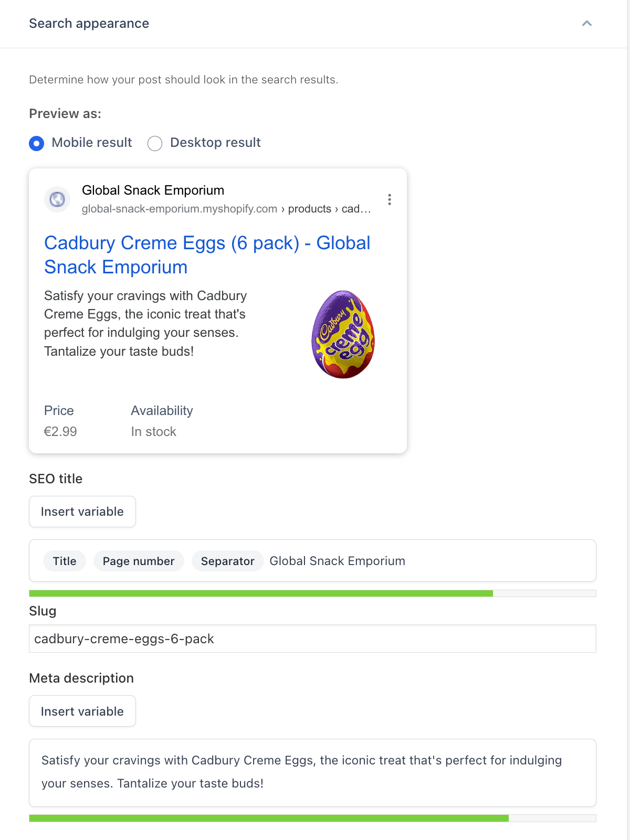Click the SEO title length progress bar
Screen dimensions: 630x840
[312, 593]
